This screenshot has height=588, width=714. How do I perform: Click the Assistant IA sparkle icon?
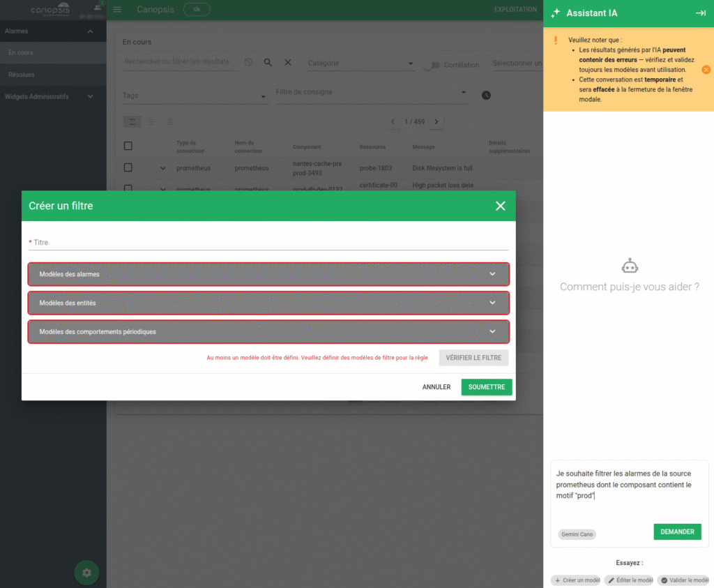(556, 13)
